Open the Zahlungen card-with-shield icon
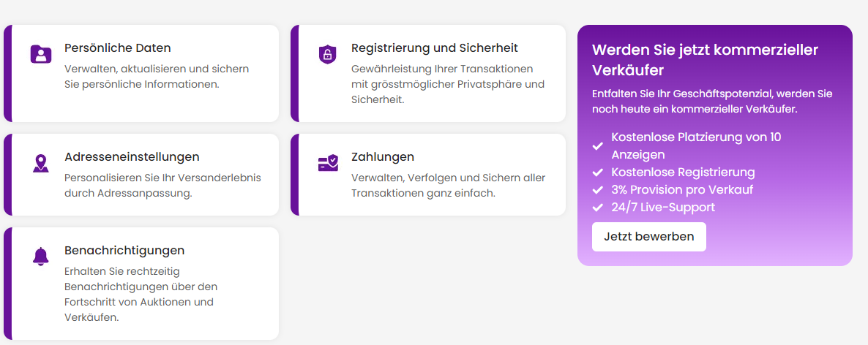This screenshot has width=868, height=345. click(328, 163)
